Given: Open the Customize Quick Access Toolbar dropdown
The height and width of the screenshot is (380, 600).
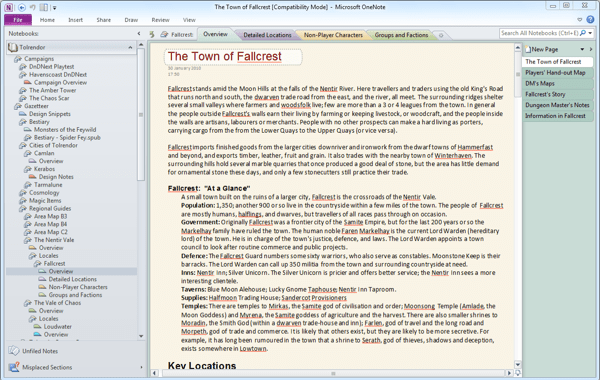Looking at the screenshot, I should [x=54, y=8].
